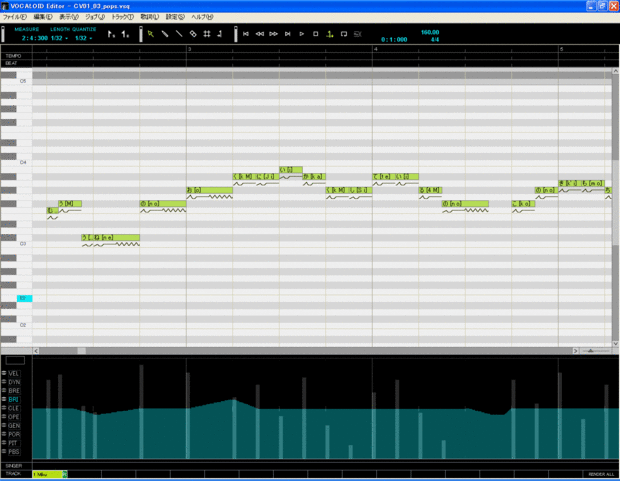Click the song position 0:1:000 display
620x481 pixels.
(394, 40)
